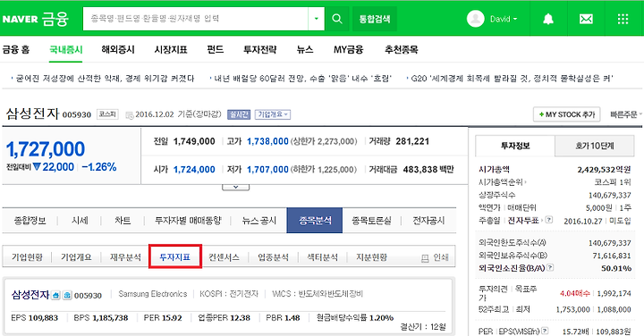644x336 pixels.
Task: Open the 차트 tab
Action: click(123, 221)
